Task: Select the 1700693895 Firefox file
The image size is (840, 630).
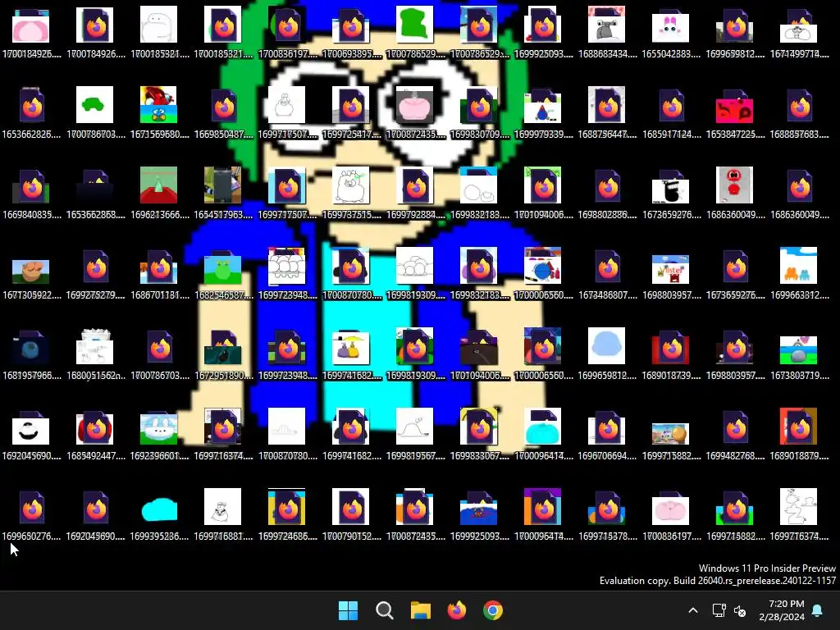Action: [350, 25]
